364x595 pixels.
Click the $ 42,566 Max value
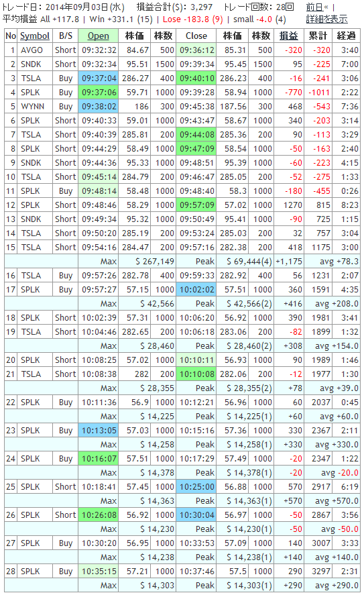point(157,304)
